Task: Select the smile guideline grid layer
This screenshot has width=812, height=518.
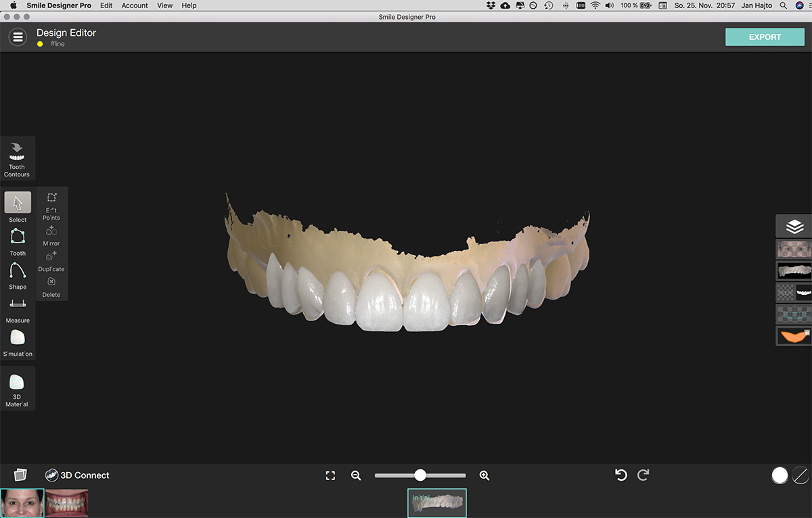Action: point(794,314)
